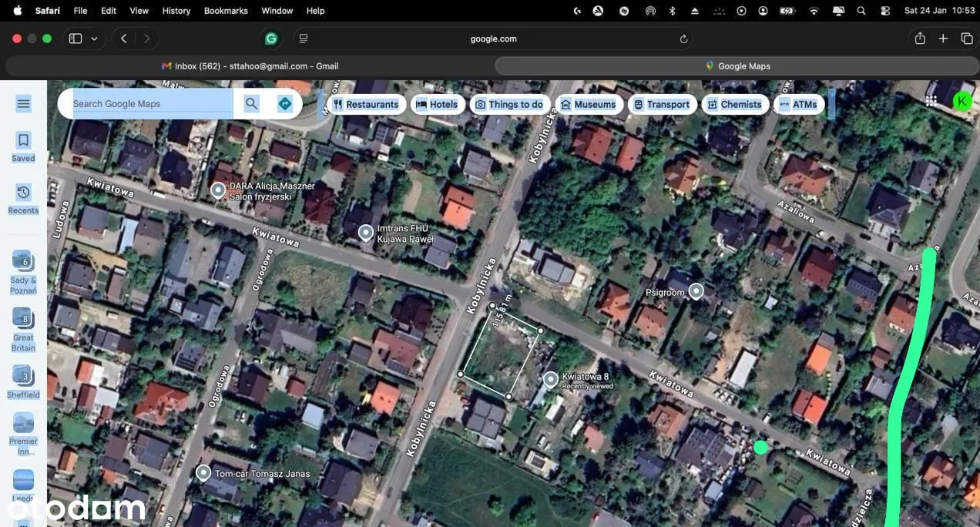The image size is (980, 527).
Task: Toggle the Hotels filter chip
Action: (x=437, y=105)
